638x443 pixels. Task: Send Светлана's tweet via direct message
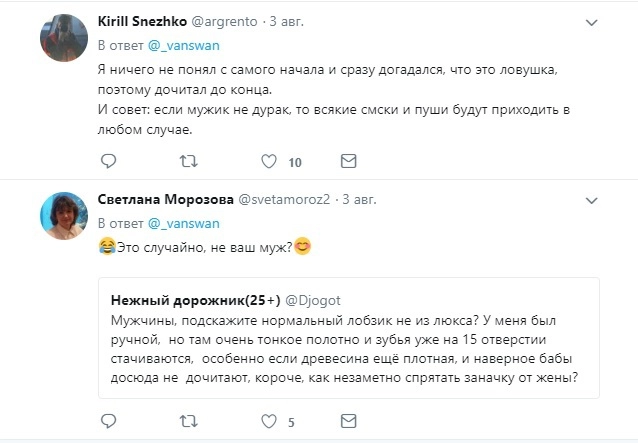click(x=348, y=420)
